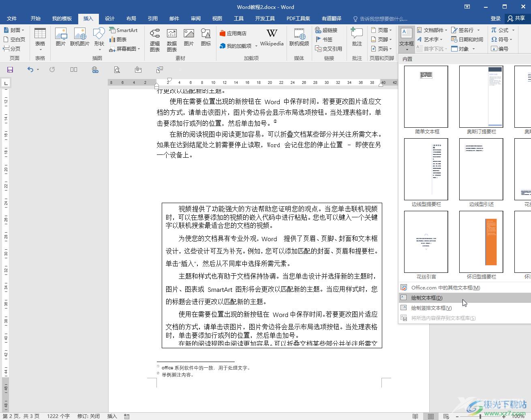Screen dimensions: 531x420
Task: Click the 交叉引用 cross-reference button
Action: pyautogui.click(x=329, y=49)
